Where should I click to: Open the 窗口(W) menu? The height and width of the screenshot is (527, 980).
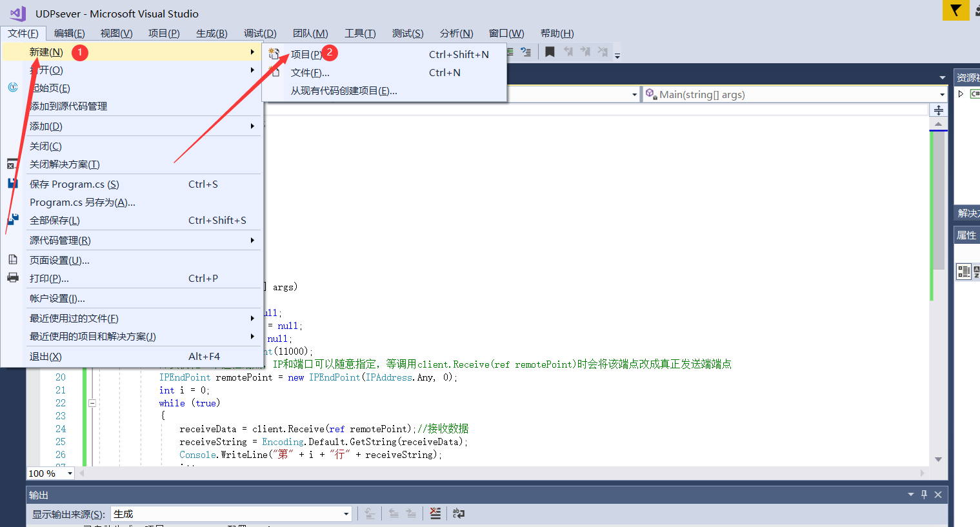[506, 33]
